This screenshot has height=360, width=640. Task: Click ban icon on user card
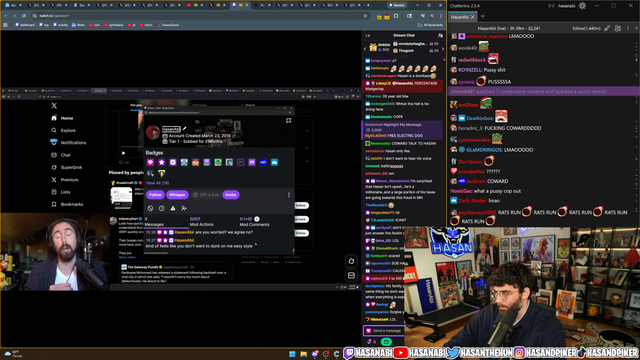tap(150, 208)
